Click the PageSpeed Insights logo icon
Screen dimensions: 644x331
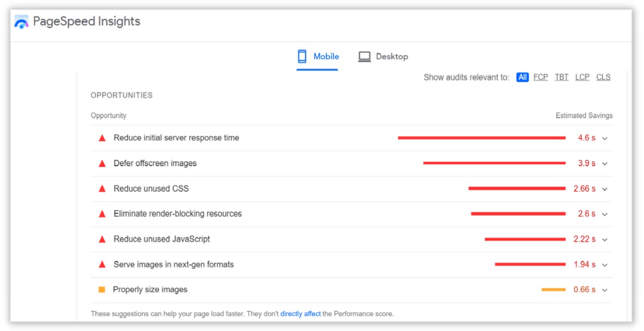pyautogui.click(x=21, y=22)
